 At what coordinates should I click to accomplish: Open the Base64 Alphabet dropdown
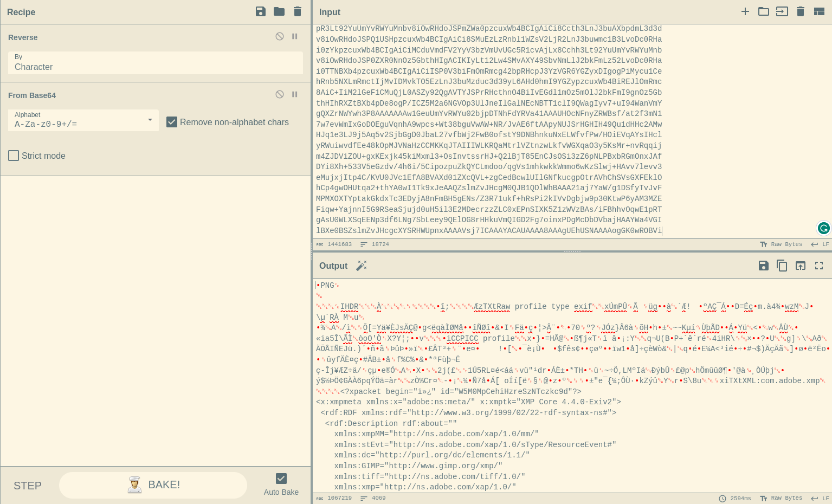[83, 120]
